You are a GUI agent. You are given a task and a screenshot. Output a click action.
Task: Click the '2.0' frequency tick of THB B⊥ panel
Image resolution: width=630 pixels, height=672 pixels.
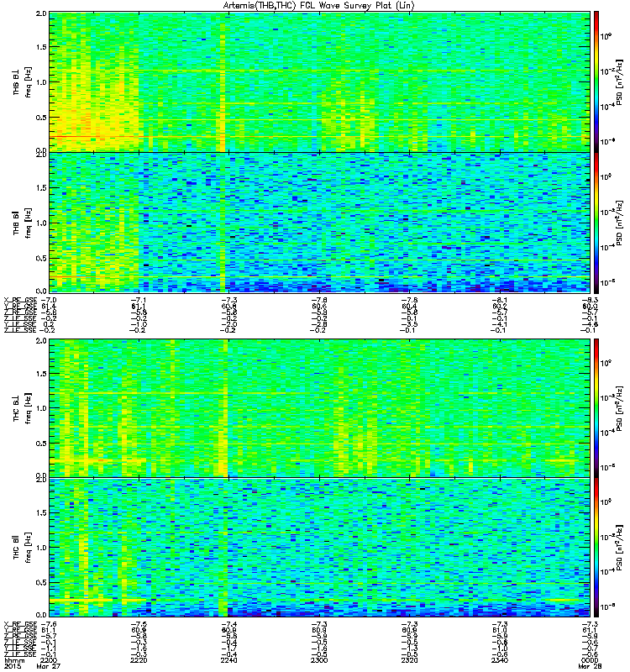(41, 13)
